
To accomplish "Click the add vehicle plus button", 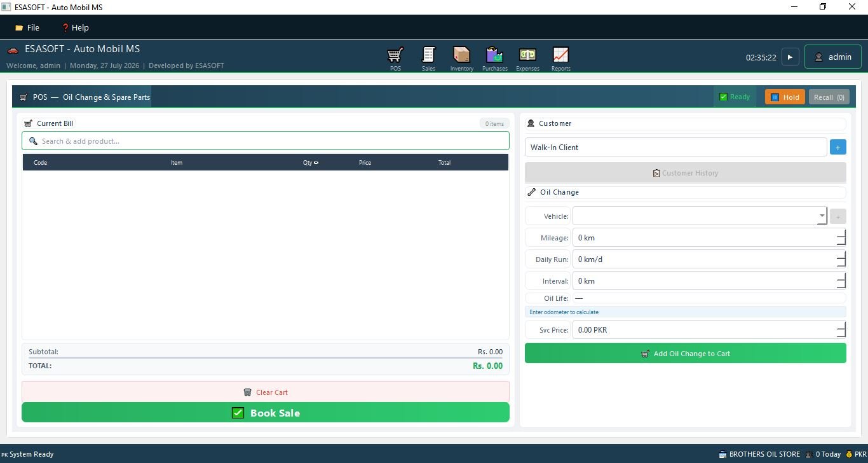I will click(837, 216).
